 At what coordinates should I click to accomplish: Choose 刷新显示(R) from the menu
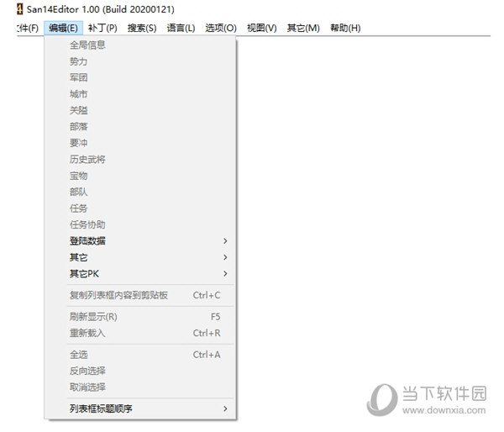(93, 317)
